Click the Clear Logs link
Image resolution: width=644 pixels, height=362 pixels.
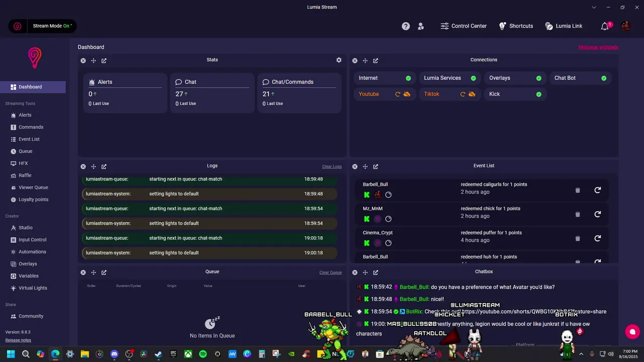(332, 166)
